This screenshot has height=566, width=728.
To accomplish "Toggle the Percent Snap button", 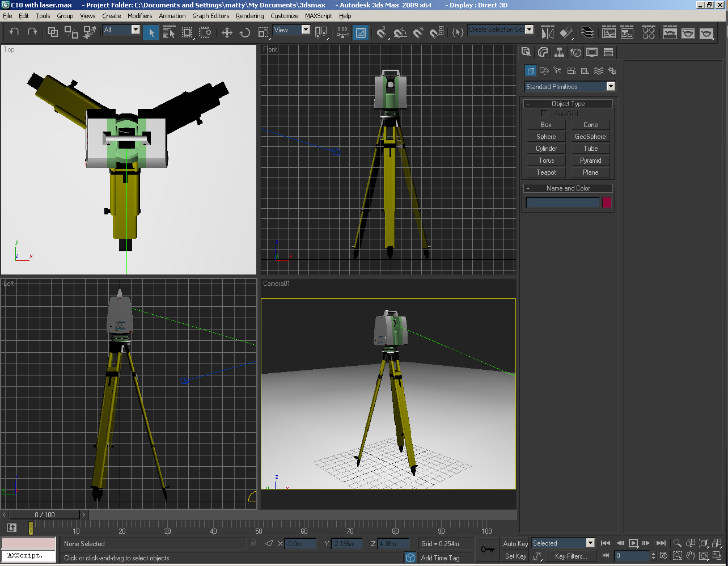I will [418, 32].
